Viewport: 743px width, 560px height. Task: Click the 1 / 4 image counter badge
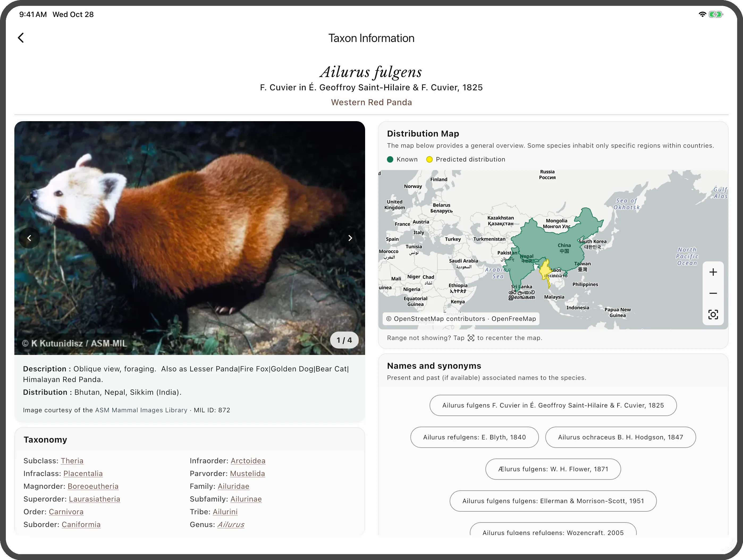pyautogui.click(x=344, y=340)
